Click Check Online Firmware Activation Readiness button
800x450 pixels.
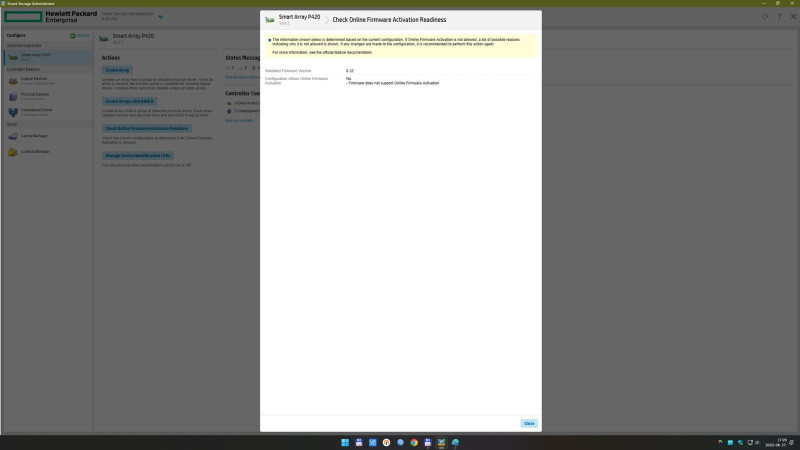(147, 129)
